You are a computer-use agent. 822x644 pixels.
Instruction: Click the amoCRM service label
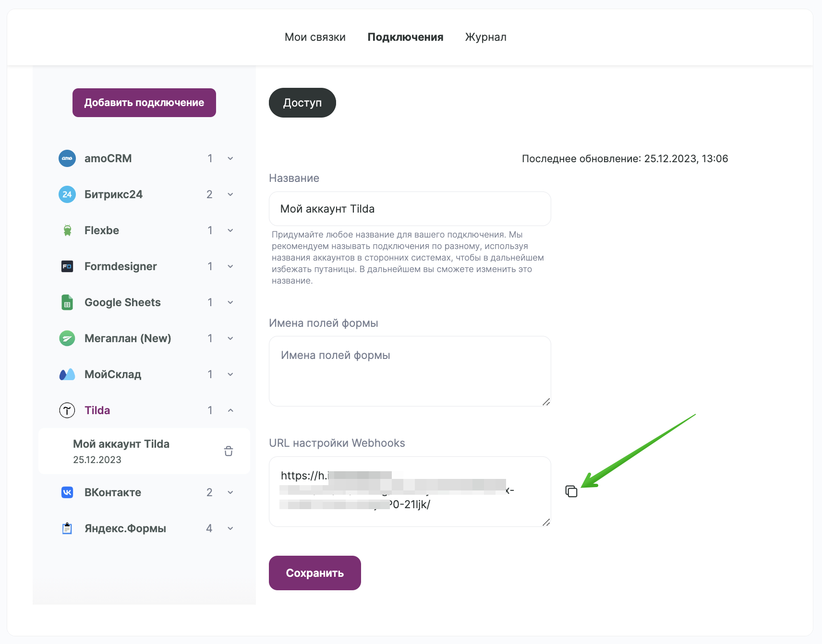[x=108, y=158]
